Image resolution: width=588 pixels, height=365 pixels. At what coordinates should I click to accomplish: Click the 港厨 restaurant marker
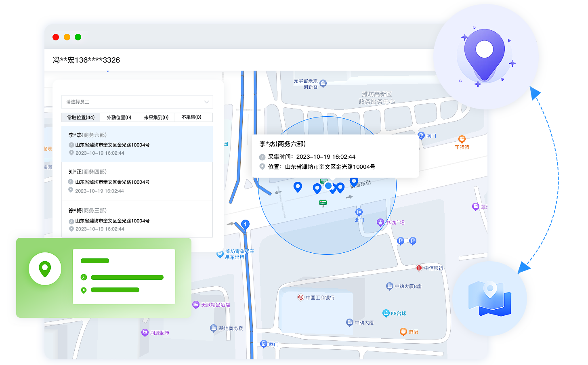403,332
